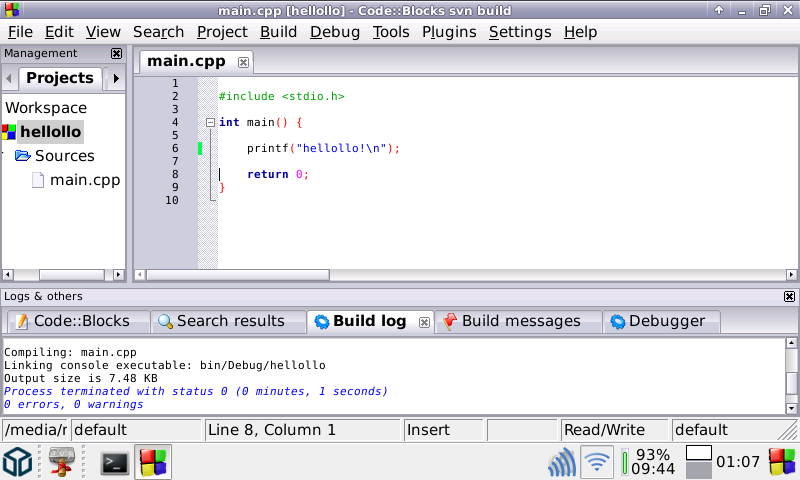Click the main.cpp file icon in tree
800x480 pixels.
coord(38,180)
